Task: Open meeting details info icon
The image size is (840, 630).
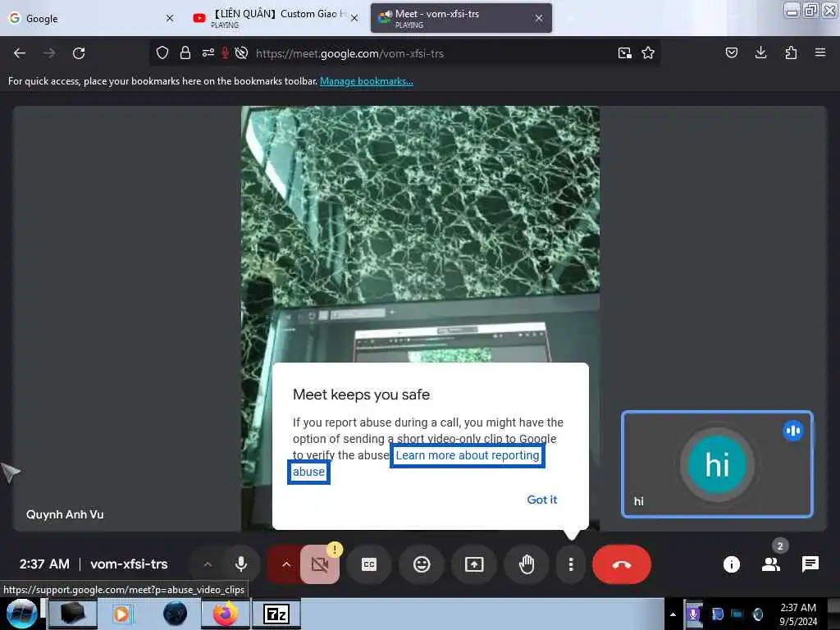Action: [x=731, y=564]
